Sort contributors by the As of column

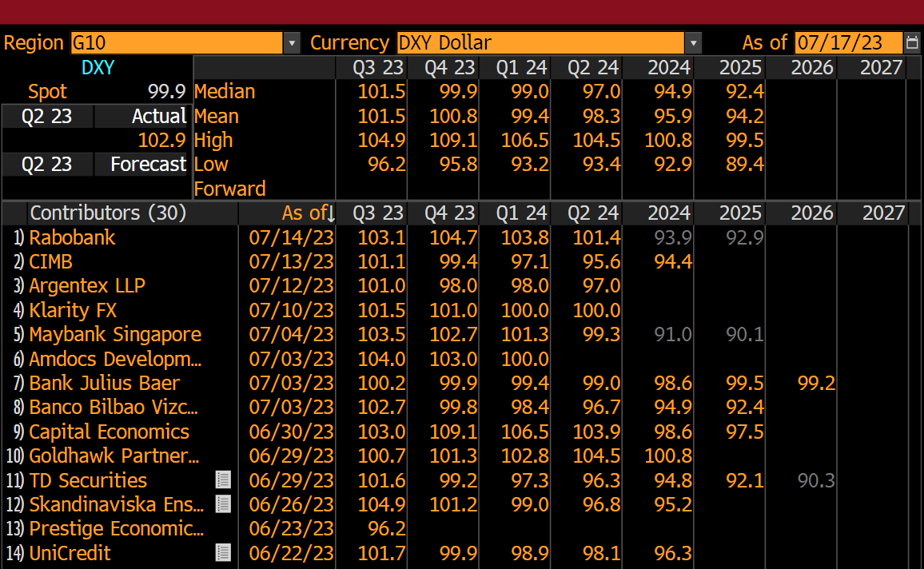309,213
